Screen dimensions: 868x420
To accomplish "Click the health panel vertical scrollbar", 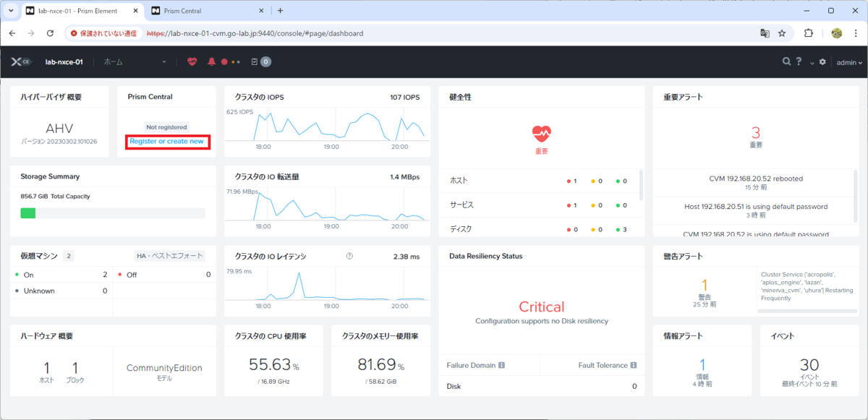I will pos(641,185).
